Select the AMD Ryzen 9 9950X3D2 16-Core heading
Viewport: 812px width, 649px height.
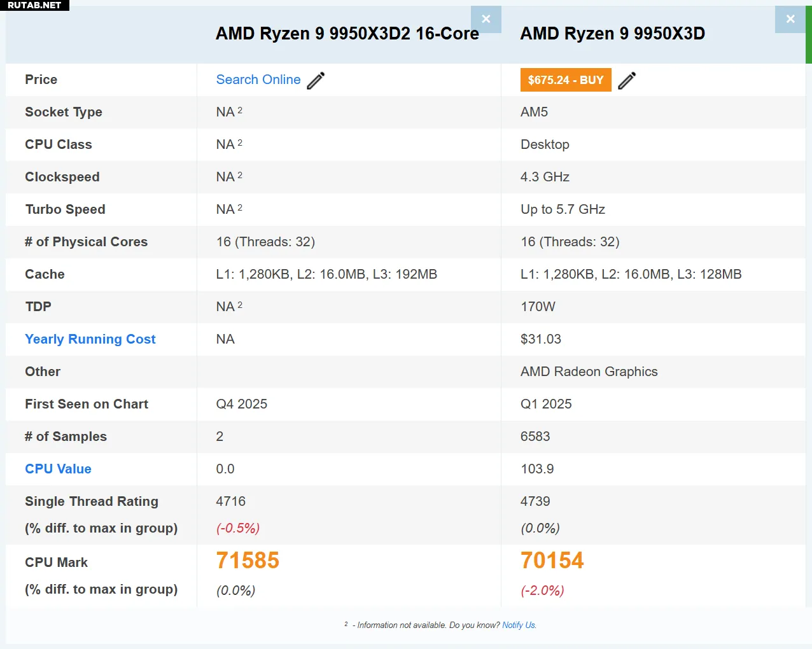pos(347,34)
